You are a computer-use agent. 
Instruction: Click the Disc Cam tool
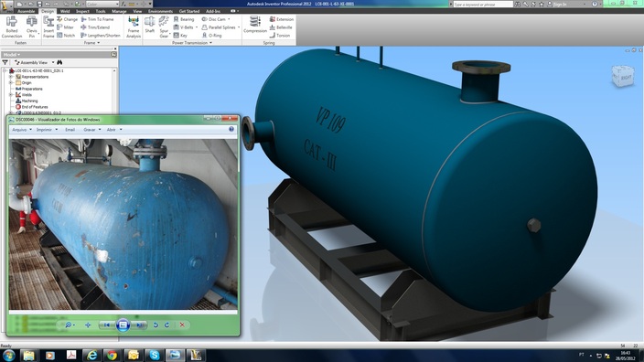click(215, 19)
